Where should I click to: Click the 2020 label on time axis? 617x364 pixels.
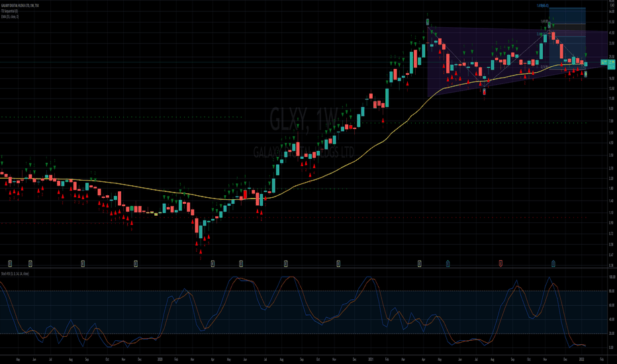click(160, 359)
